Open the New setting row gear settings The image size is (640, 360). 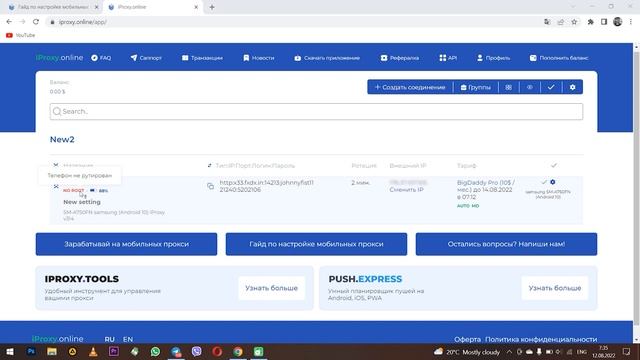[x=553, y=182]
